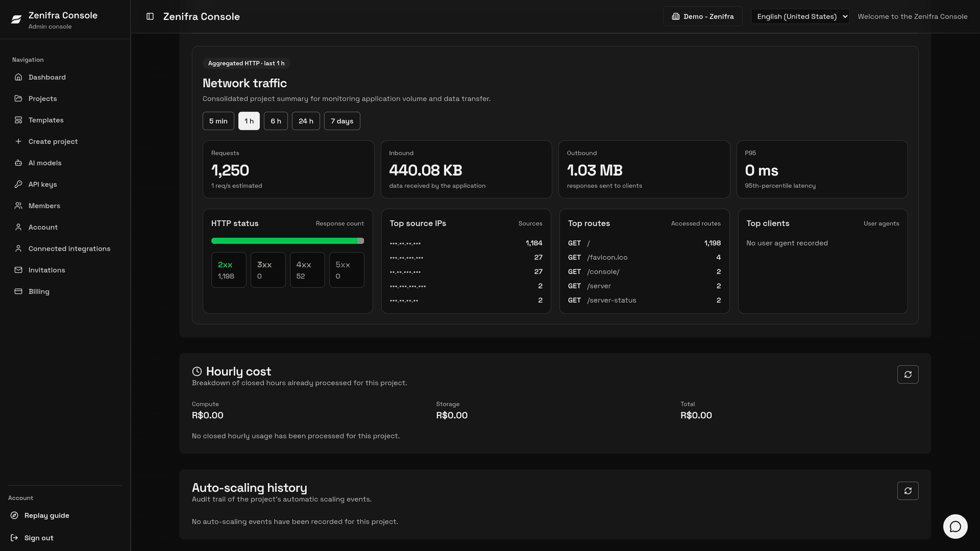Open the Projects page

click(65, 98)
